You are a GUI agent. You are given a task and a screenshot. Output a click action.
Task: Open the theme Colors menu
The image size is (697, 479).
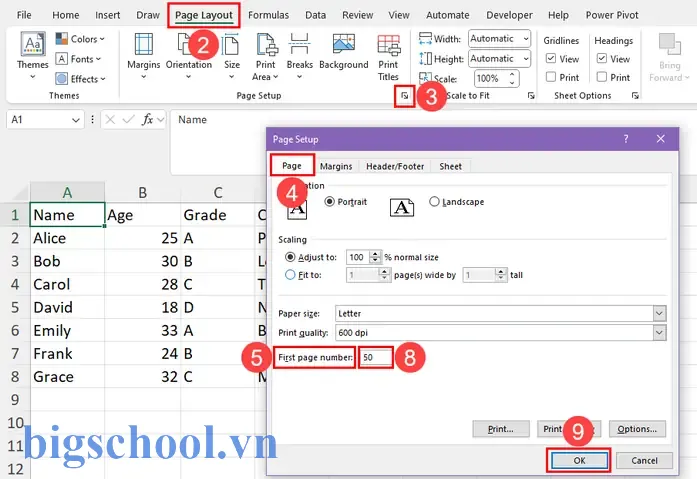[80, 39]
